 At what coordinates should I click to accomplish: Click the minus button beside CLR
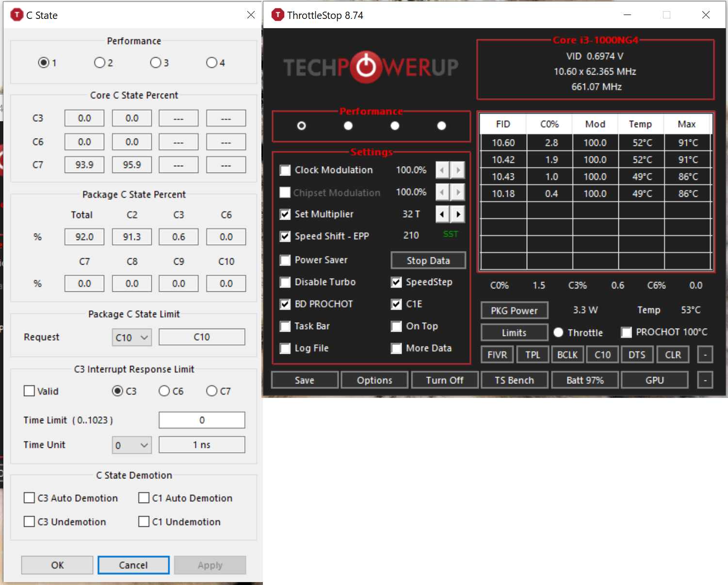pos(705,355)
